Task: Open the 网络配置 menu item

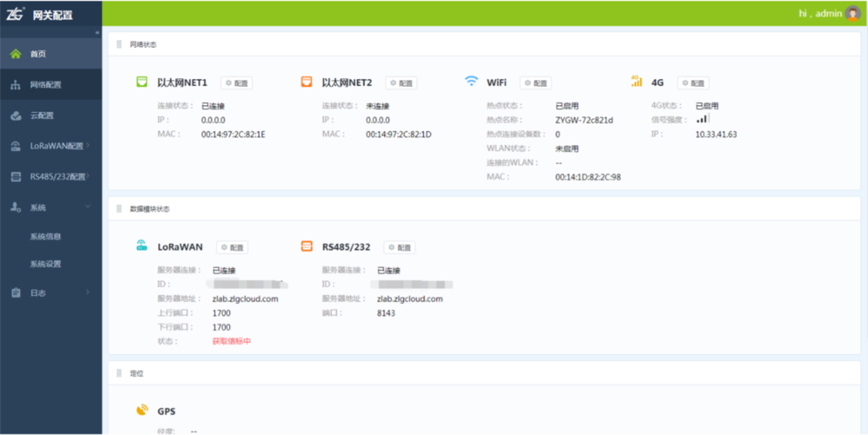Action: click(x=50, y=84)
